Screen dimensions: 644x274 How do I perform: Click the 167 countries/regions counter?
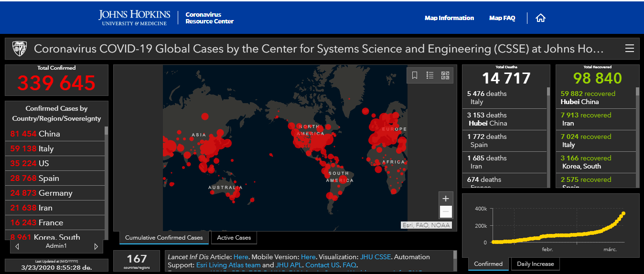(x=137, y=261)
